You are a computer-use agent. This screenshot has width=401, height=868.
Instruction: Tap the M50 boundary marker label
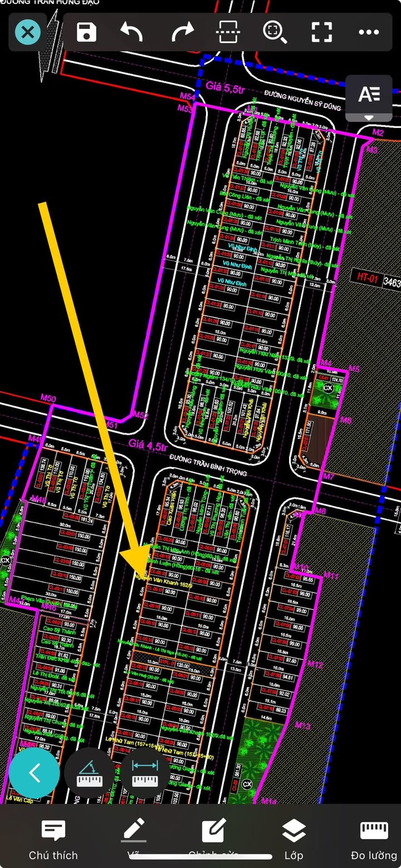pyautogui.click(x=48, y=398)
